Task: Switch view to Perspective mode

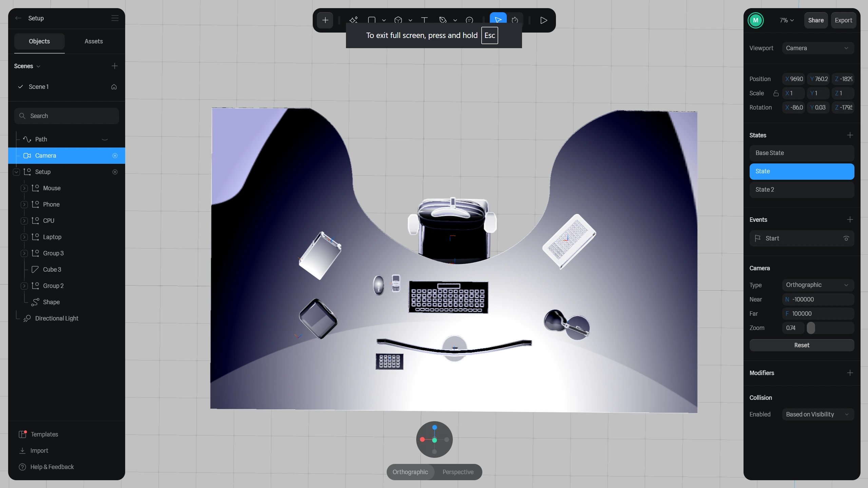Action: pyautogui.click(x=458, y=472)
